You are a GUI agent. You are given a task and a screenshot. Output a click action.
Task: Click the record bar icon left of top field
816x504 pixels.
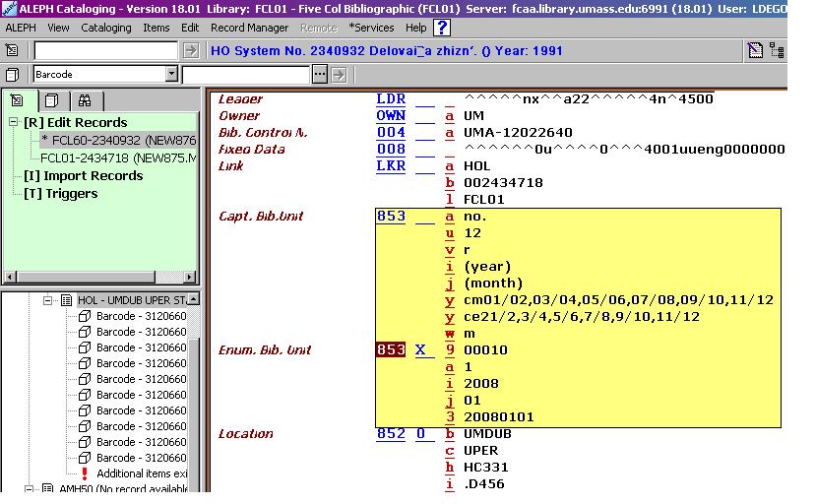[x=13, y=50]
